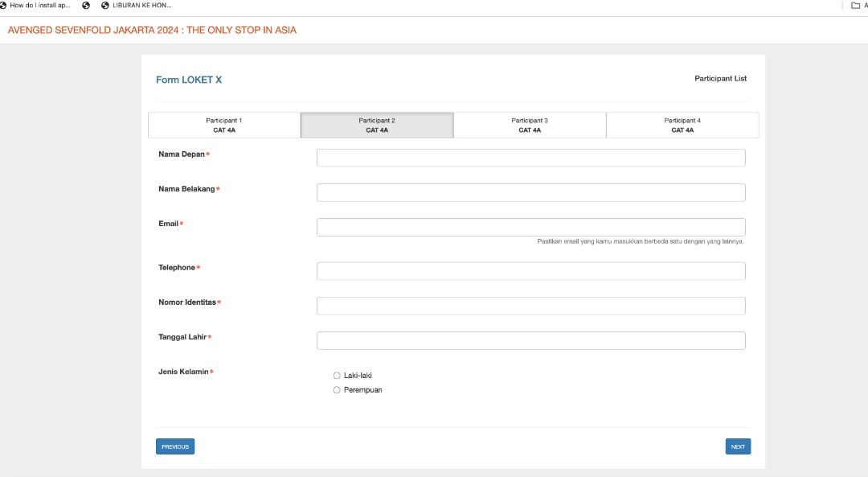The height and width of the screenshot is (477, 868).
Task: Choose the Laki-laki radio option
Action: (337, 376)
